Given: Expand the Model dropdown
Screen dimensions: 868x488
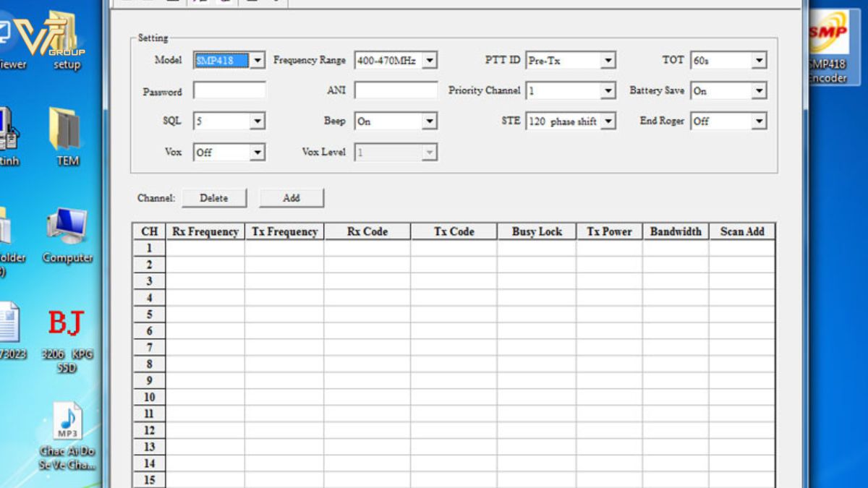Looking at the screenshot, I should point(258,61).
